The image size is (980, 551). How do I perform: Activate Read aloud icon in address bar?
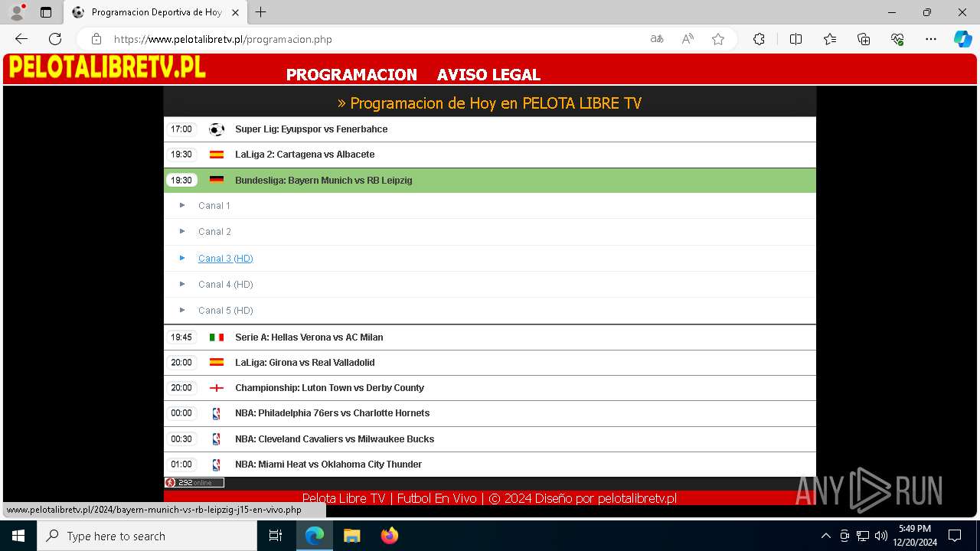tap(688, 39)
